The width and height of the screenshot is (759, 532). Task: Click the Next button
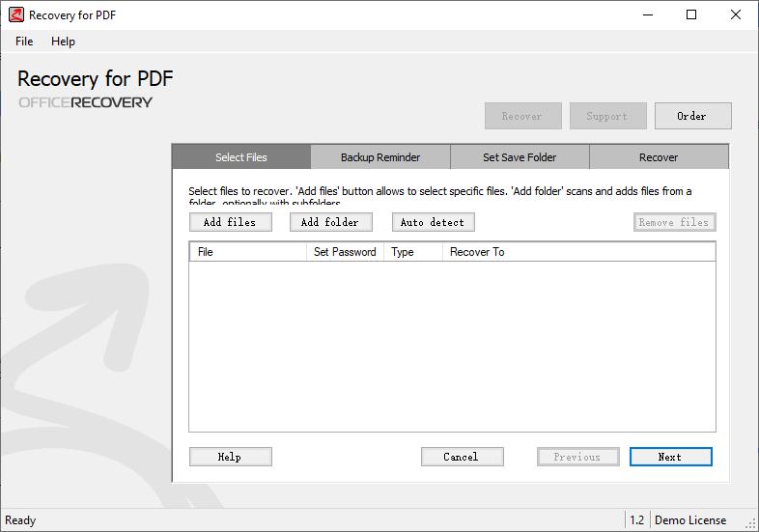pos(671,457)
